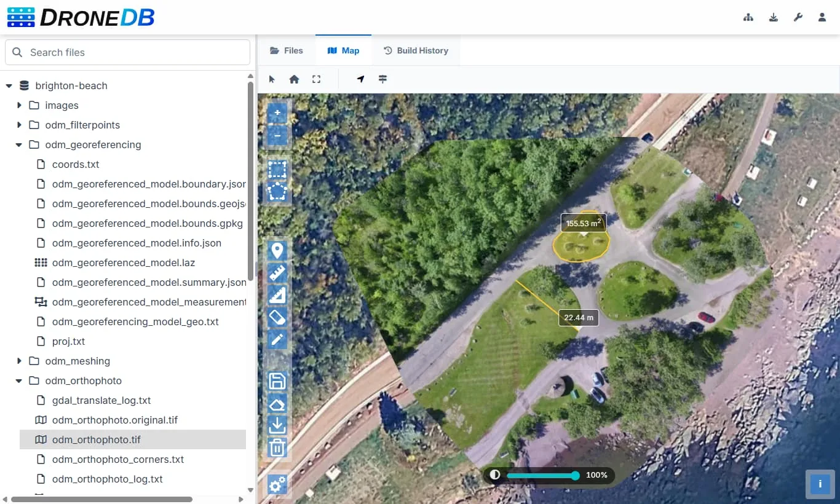Click the 155.53 m² area label

tap(584, 223)
